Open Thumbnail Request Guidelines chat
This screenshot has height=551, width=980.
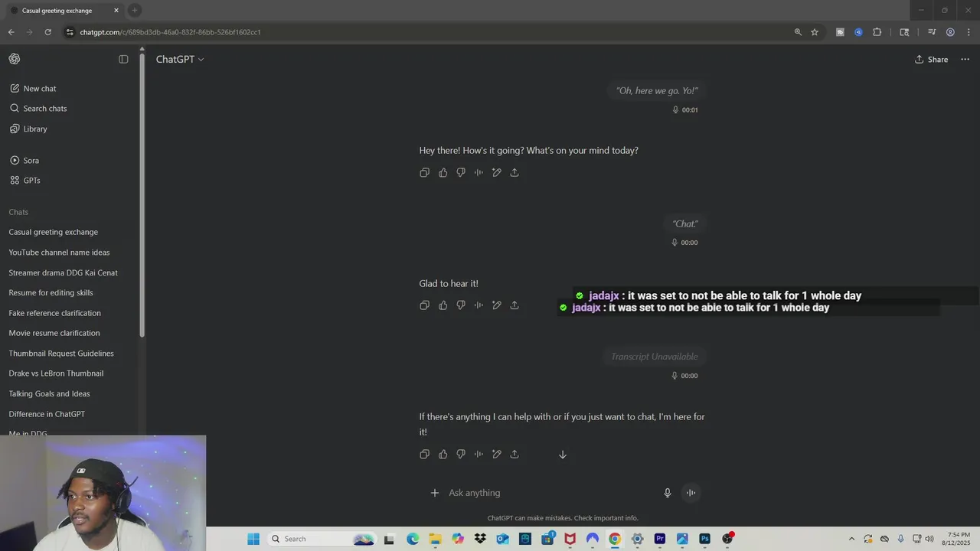[x=61, y=354]
